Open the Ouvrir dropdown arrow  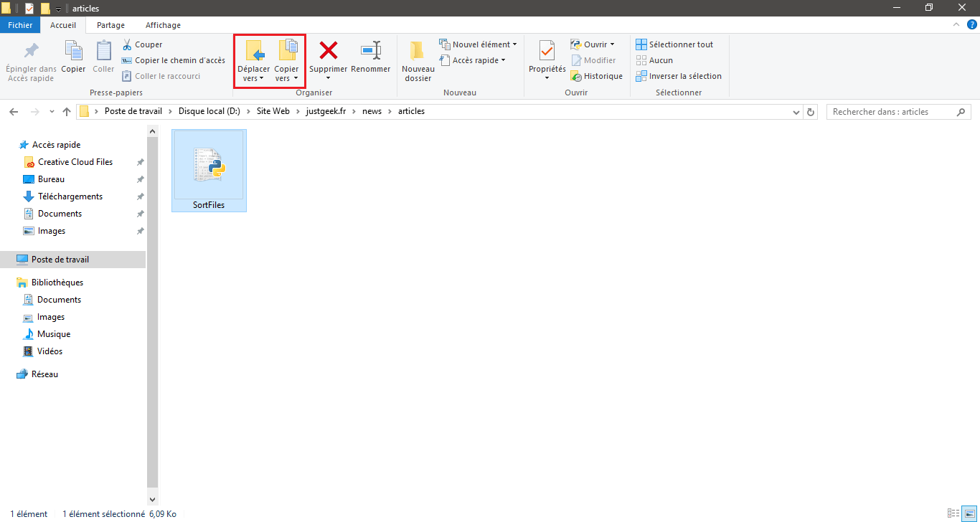pyautogui.click(x=612, y=44)
